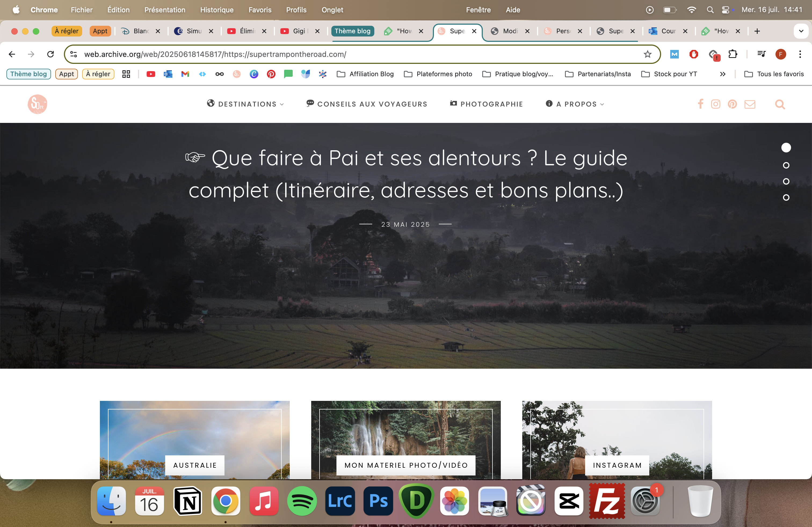Expand the Destinations menu

click(246, 104)
